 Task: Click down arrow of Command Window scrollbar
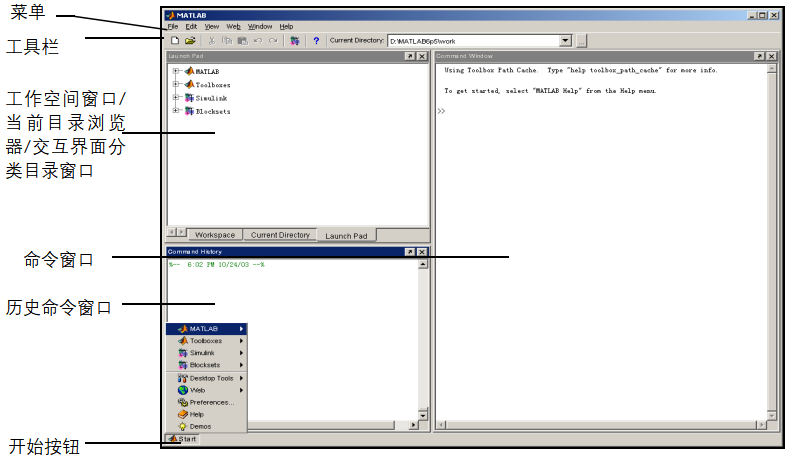772,415
